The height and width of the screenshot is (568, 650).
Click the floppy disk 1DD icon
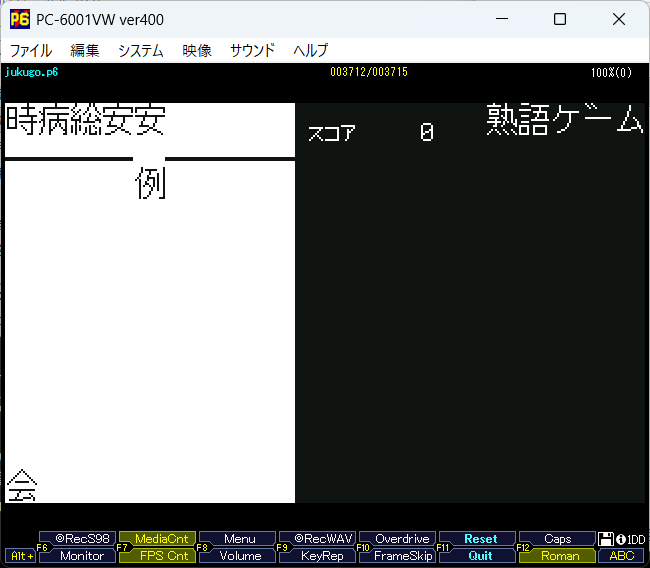pos(606,539)
